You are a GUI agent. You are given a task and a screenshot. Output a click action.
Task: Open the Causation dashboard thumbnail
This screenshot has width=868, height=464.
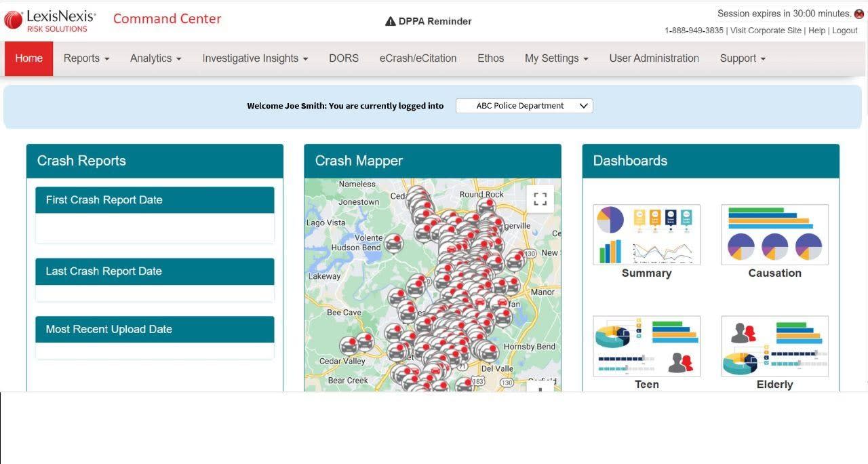point(774,235)
